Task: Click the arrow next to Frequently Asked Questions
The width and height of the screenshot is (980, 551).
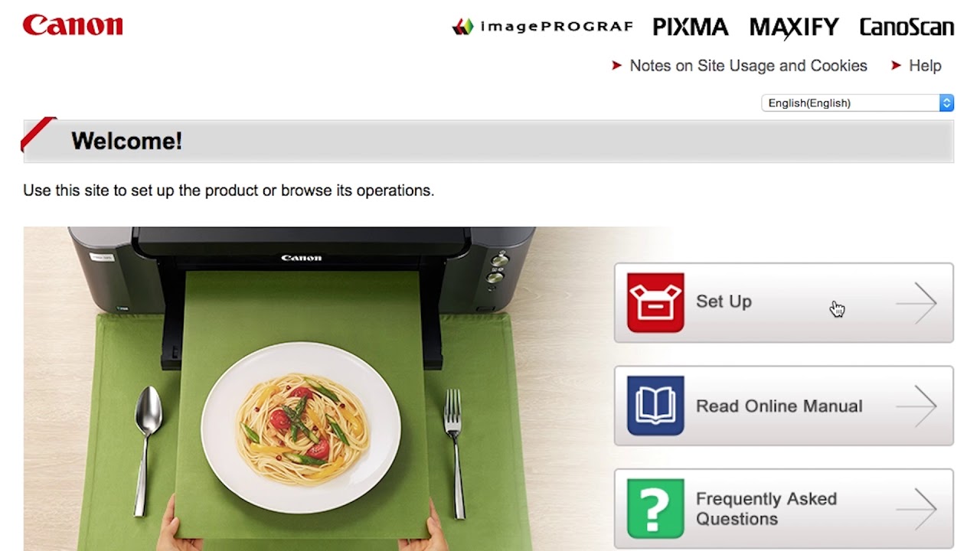Action: click(x=917, y=509)
